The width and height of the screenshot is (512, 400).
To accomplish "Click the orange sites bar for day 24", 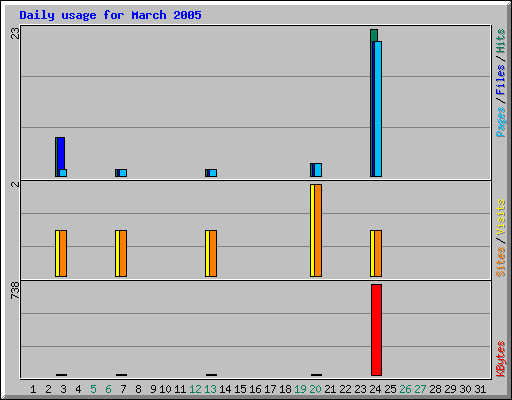I will 378,253.
